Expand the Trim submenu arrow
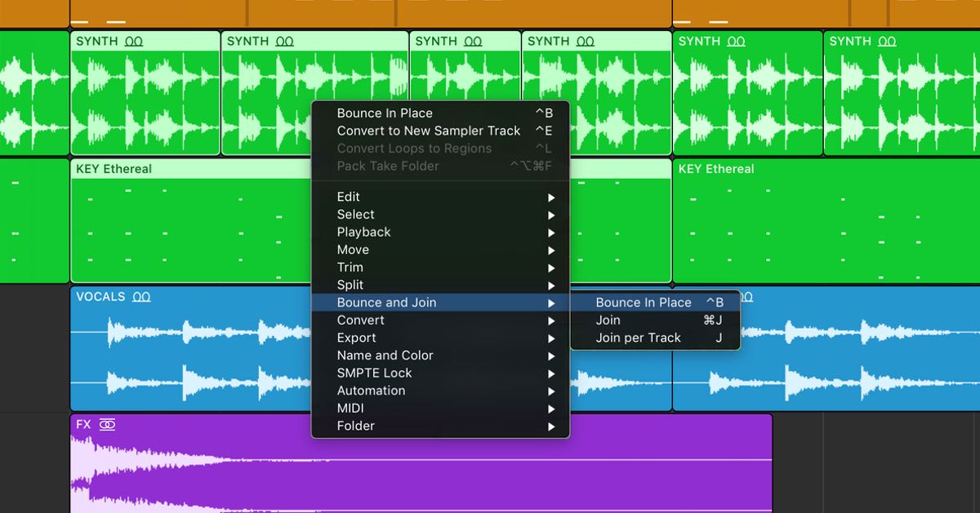The width and height of the screenshot is (980, 513). pyautogui.click(x=551, y=268)
